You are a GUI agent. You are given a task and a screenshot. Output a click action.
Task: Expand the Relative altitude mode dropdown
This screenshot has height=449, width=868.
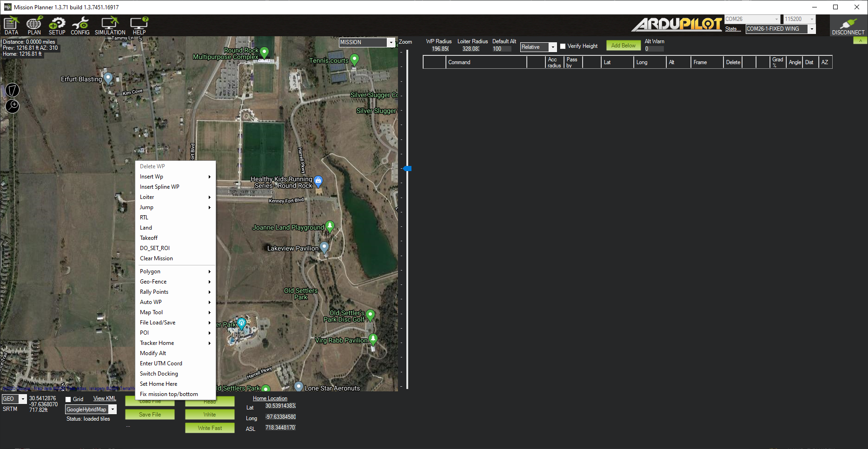pyautogui.click(x=552, y=47)
